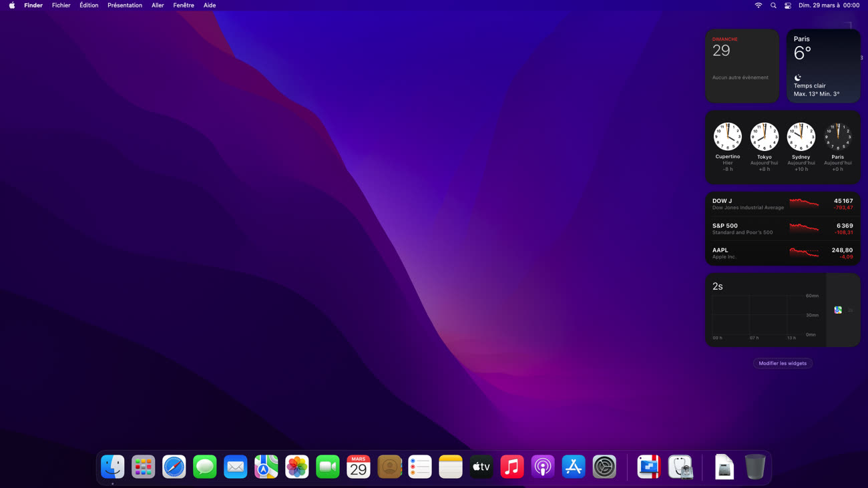Open Spotlight search in menu bar

773,5
